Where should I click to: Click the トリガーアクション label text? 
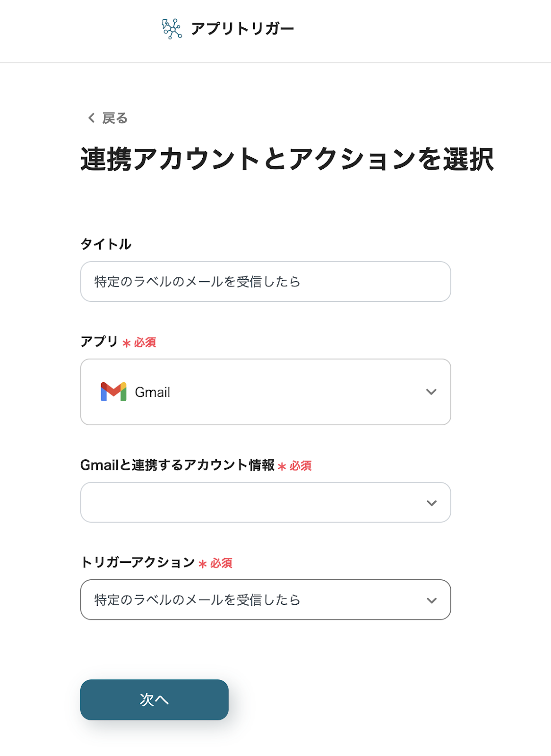click(x=138, y=562)
